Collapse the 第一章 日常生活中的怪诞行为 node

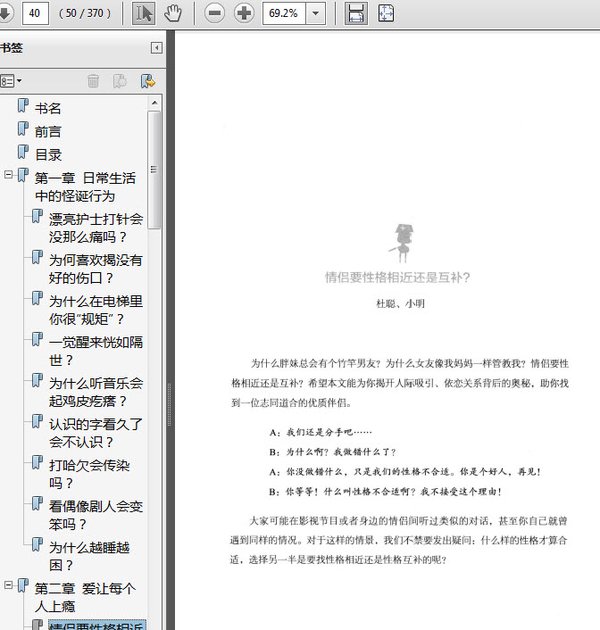(8, 175)
